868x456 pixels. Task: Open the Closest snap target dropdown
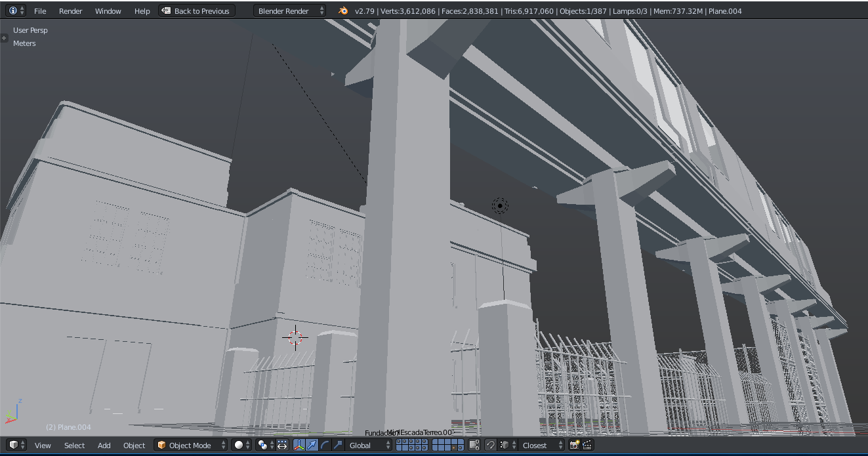[x=541, y=445]
